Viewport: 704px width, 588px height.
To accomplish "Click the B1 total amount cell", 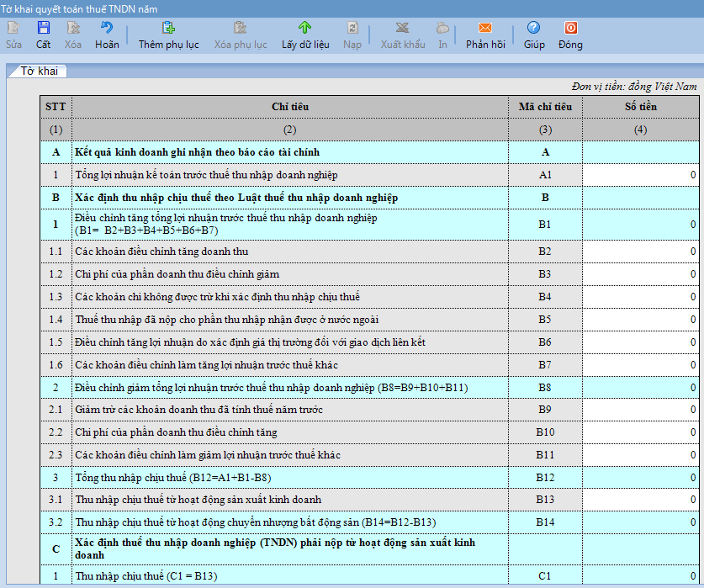I will coord(641,224).
